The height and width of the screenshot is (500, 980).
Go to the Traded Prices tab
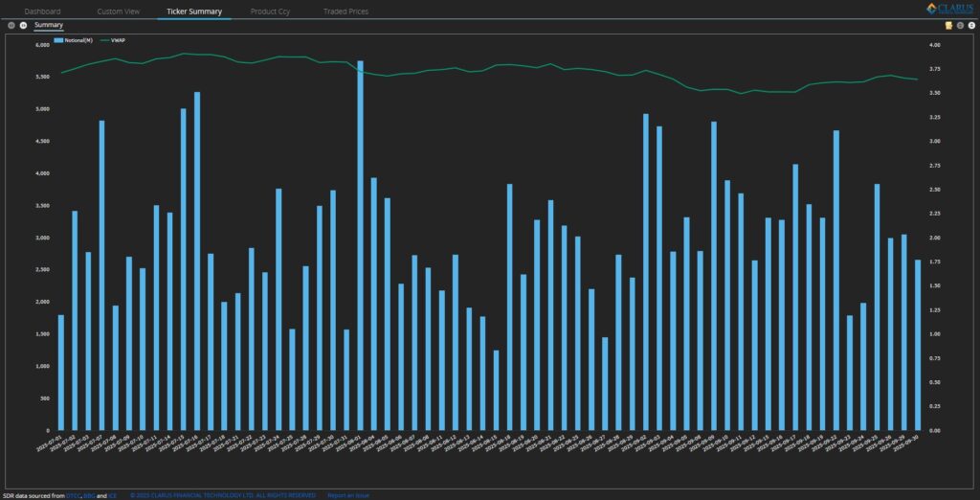(345, 11)
